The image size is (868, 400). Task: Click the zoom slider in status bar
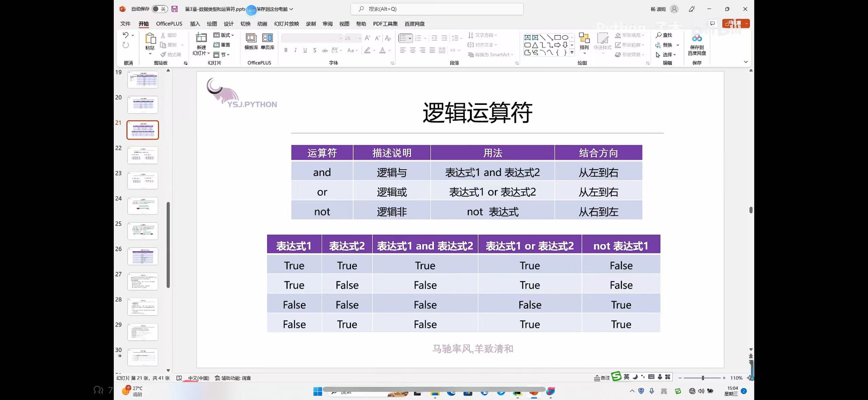tap(703, 378)
